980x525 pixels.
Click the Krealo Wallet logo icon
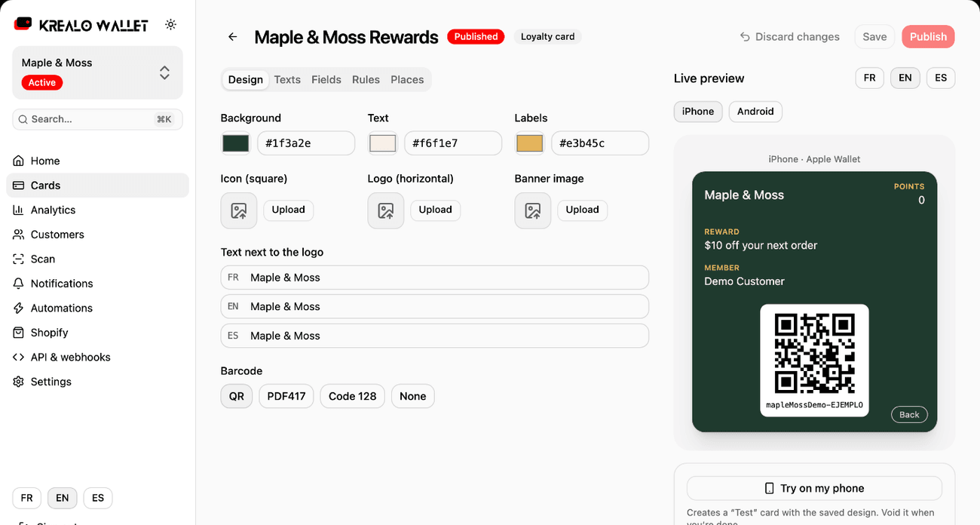tap(23, 24)
